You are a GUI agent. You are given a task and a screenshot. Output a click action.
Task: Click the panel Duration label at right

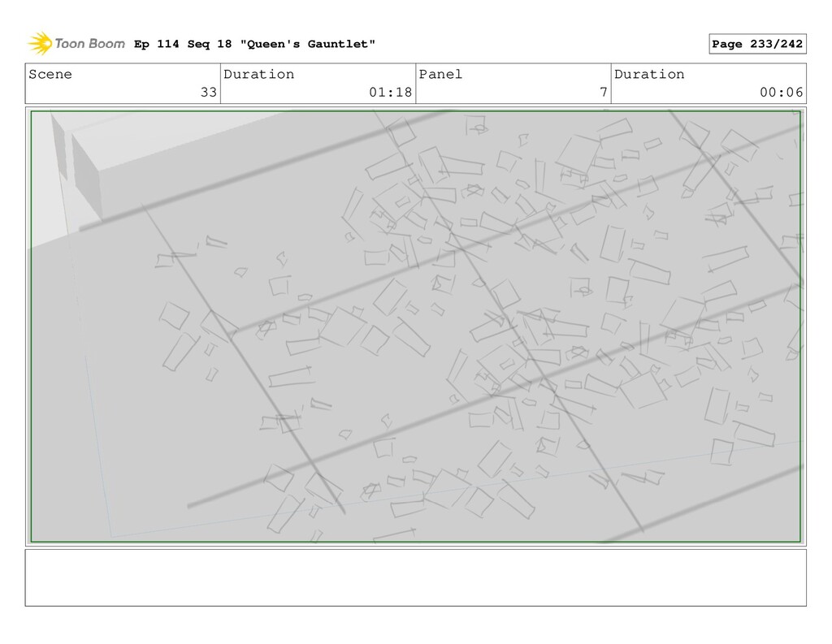649,74
